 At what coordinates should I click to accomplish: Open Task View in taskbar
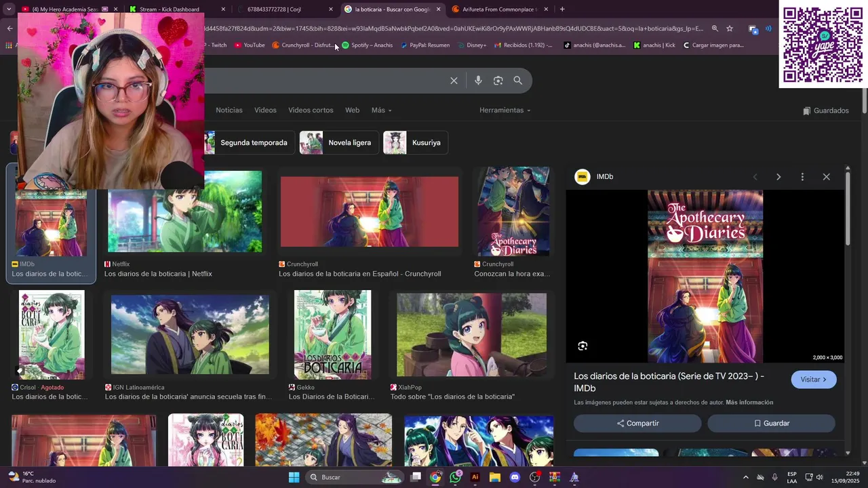[416, 477]
